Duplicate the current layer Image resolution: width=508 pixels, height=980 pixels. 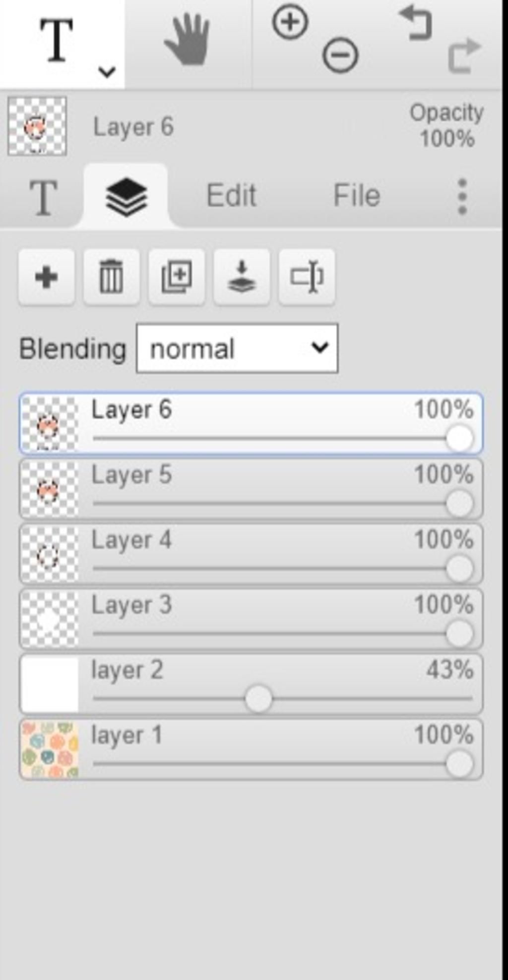177,277
